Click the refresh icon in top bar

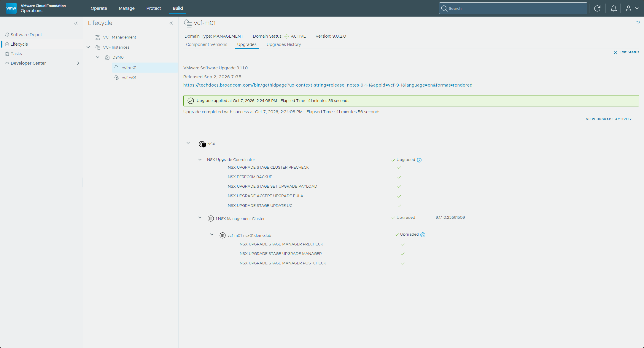point(597,8)
